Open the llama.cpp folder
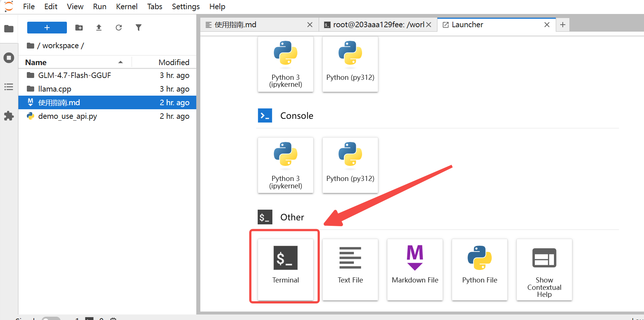This screenshot has width=644, height=320. [55, 89]
